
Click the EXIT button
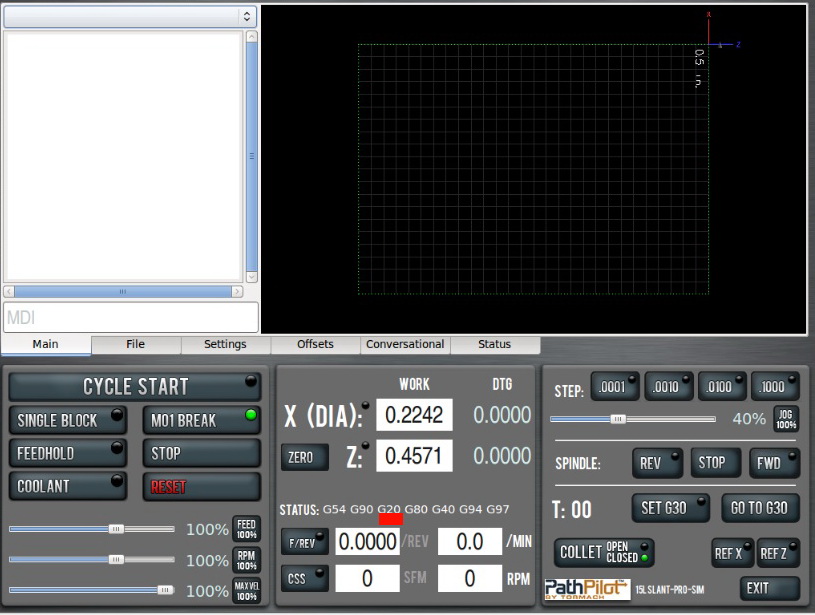[770, 588]
